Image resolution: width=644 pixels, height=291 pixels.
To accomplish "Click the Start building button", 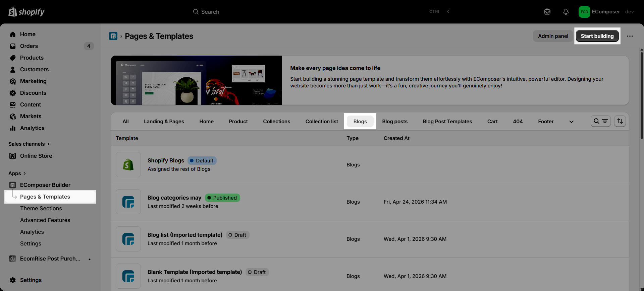I will tap(597, 36).
